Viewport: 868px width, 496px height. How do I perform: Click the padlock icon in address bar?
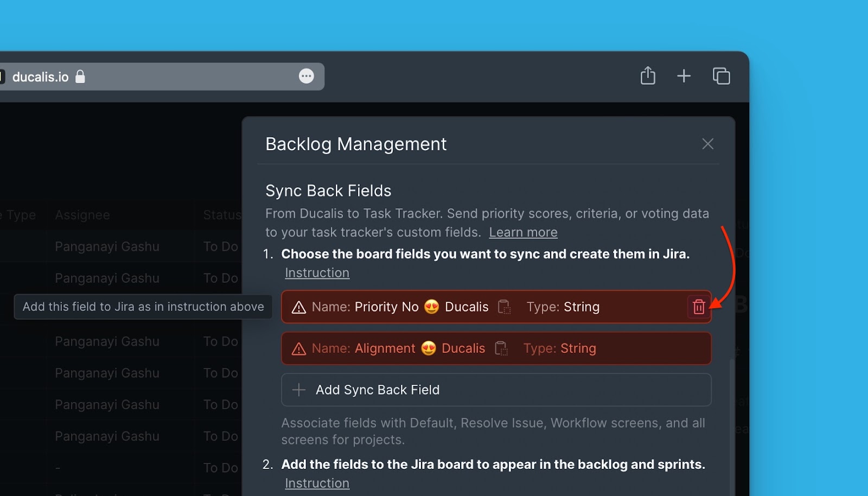(80, 77)
